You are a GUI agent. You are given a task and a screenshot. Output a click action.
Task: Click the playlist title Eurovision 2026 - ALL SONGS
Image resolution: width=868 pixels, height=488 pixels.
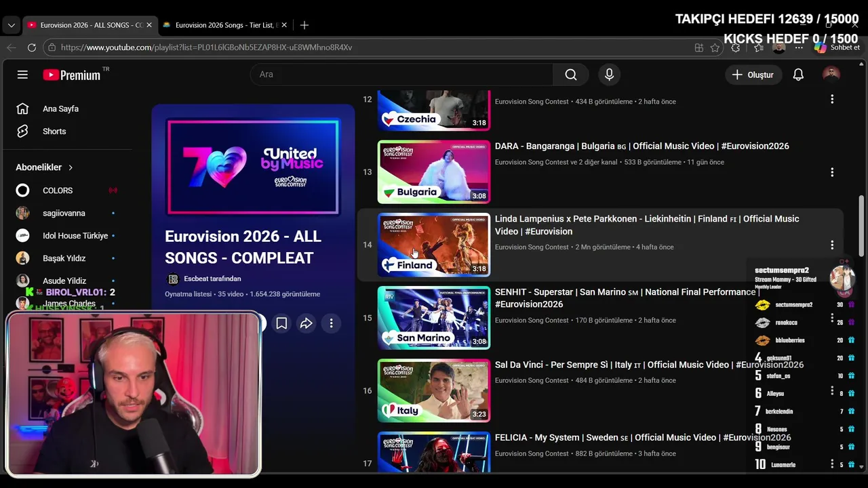pyautogui.click(x=243, y=247)
